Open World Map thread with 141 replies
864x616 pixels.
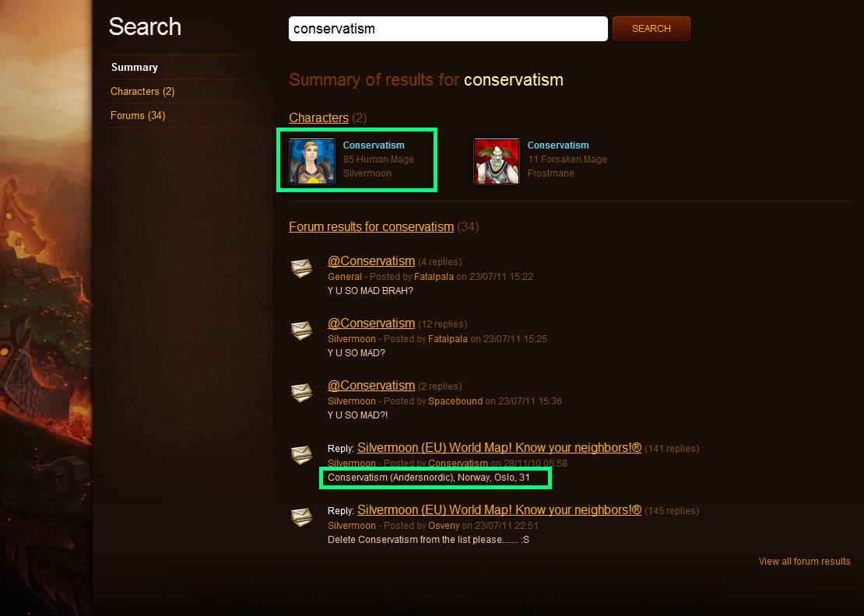coord(499,447)
